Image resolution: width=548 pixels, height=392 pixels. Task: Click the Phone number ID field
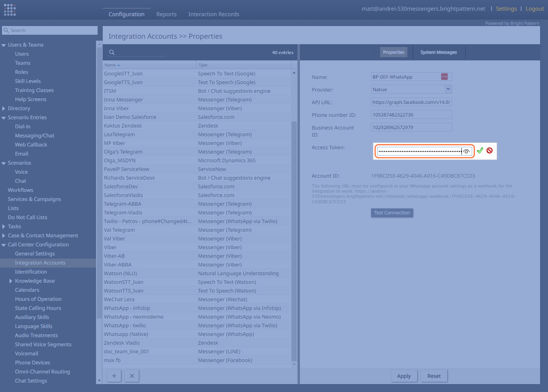[411, 115]
